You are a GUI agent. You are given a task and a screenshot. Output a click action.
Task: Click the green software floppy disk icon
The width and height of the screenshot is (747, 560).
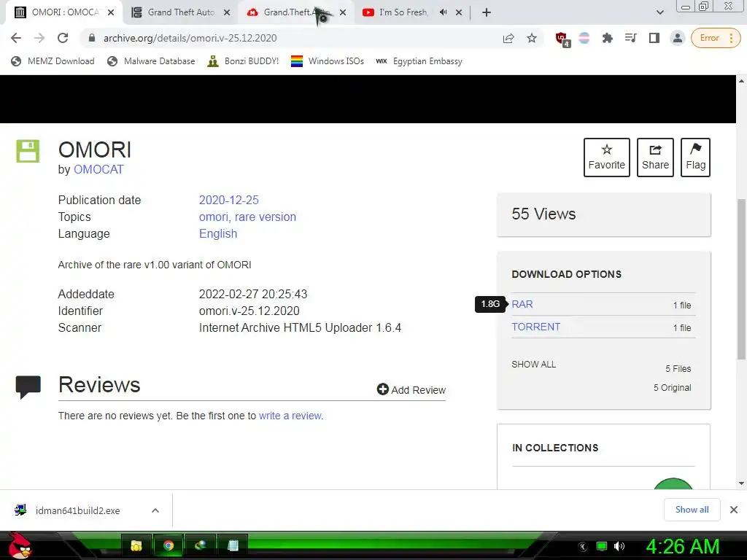(x=28, y=151)
